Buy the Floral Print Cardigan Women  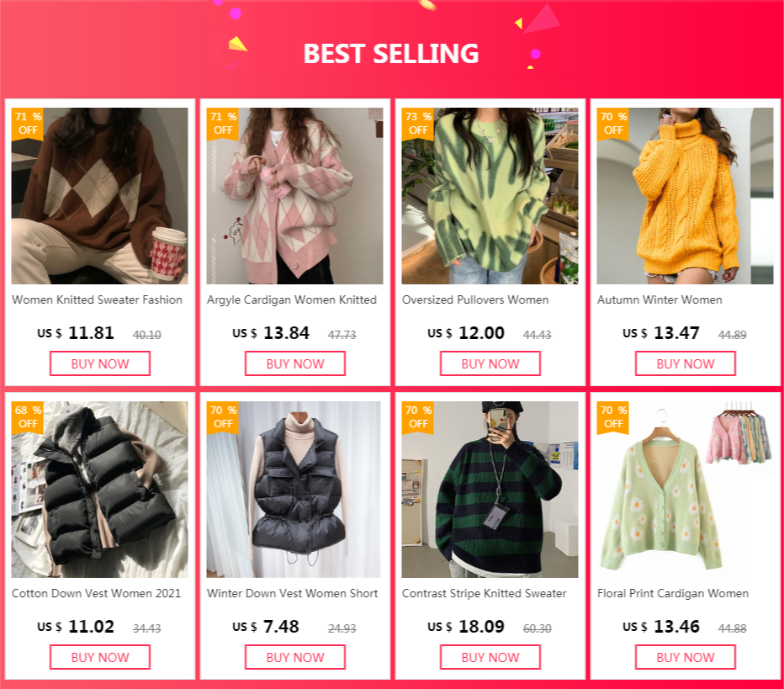686,657
